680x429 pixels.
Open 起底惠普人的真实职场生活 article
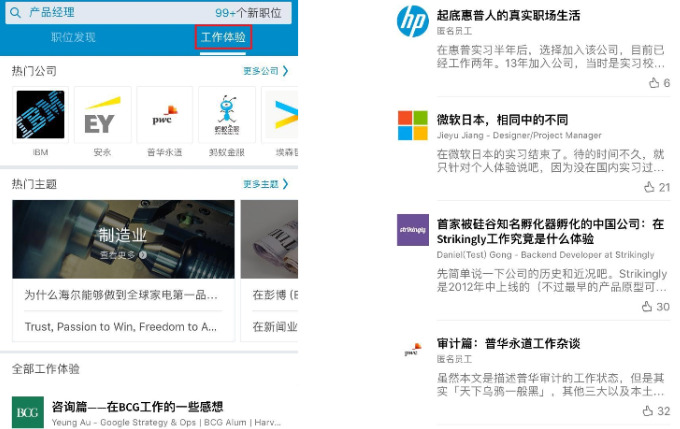(x=508, y=16)
